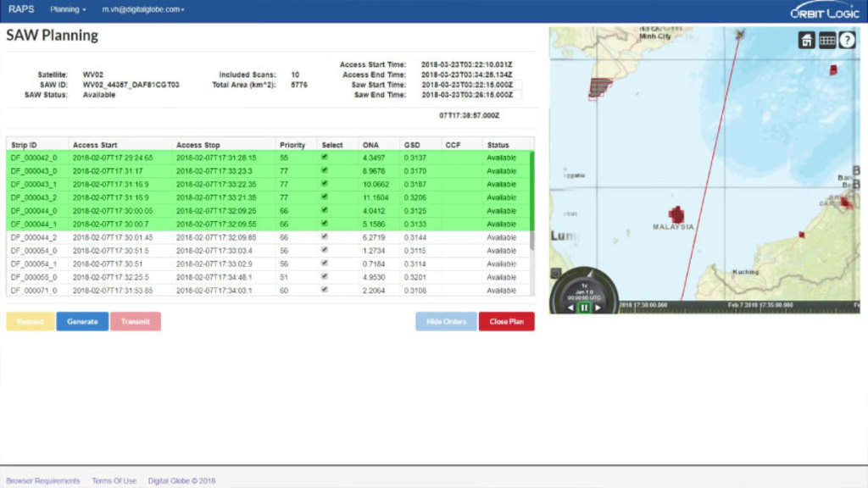Screen dimensions: 868x488
Task: Toggle Select checkbox for strip DF_000044_2
Action: coord(325,237)
